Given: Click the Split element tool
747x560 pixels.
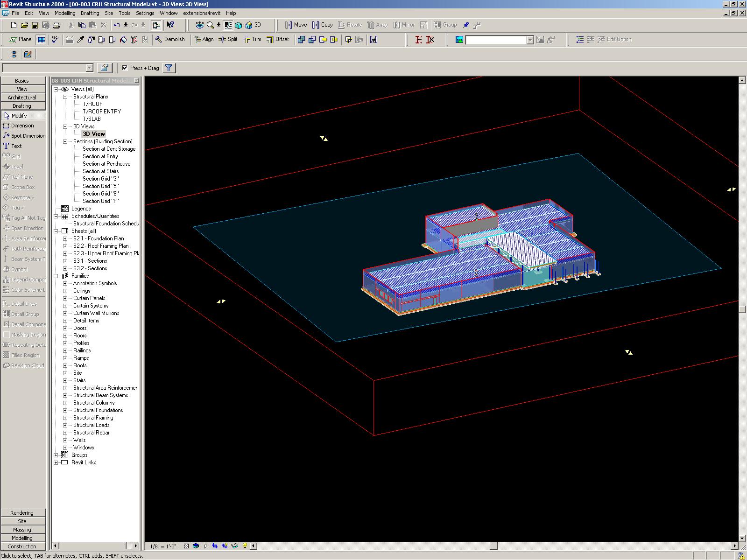Looking at the screenshot, I should pyautogui.click(x=228, y=40).
